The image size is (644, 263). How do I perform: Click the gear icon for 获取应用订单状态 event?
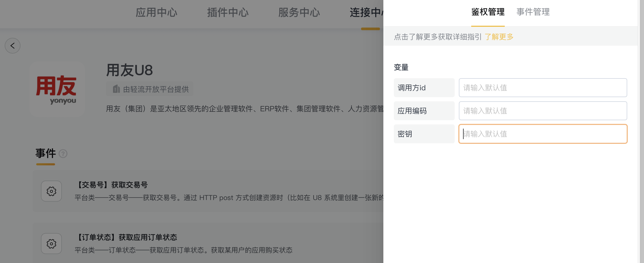point(51,244)
